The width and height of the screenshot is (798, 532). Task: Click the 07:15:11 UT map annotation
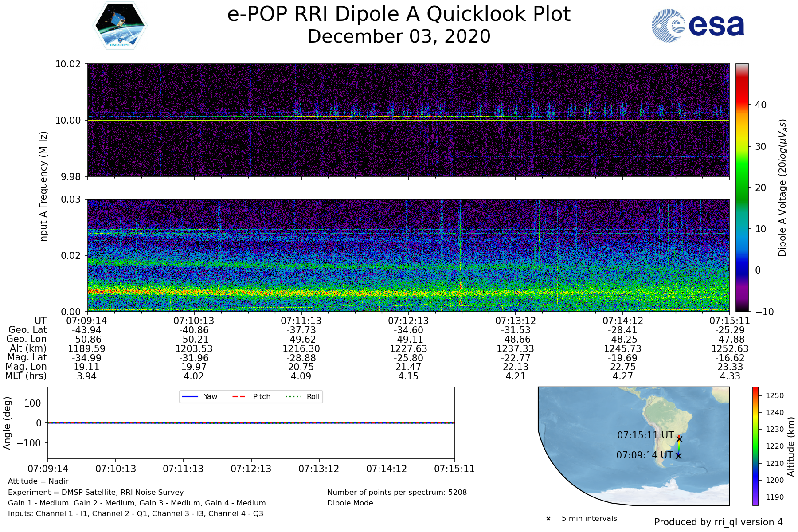[645, 435]
